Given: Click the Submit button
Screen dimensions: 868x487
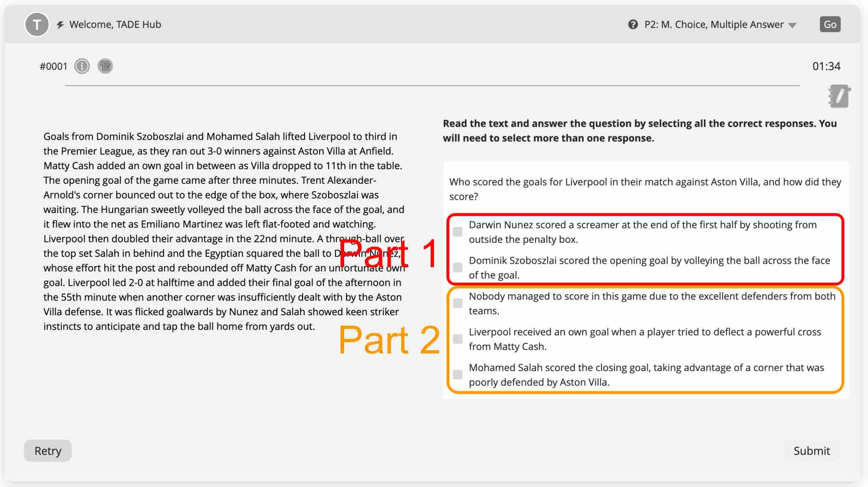Looking at the screenshot, I should [x=812, y=450].
